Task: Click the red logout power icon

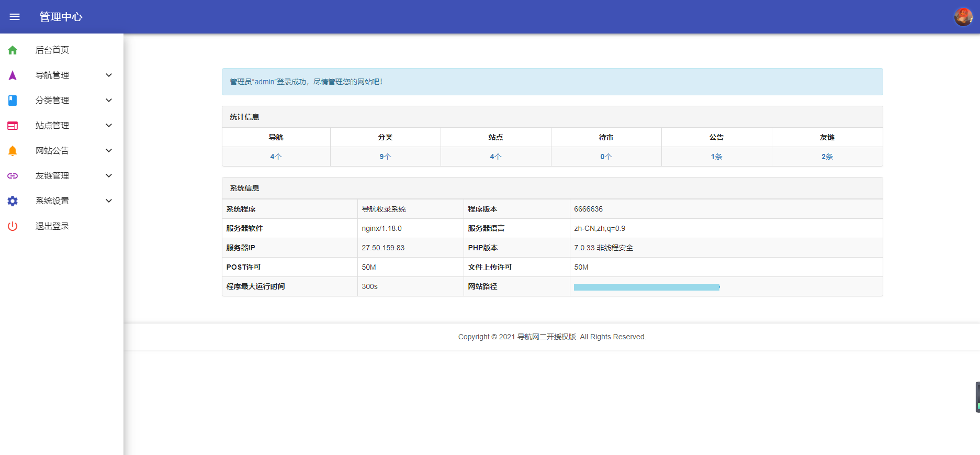Action: 13,226
